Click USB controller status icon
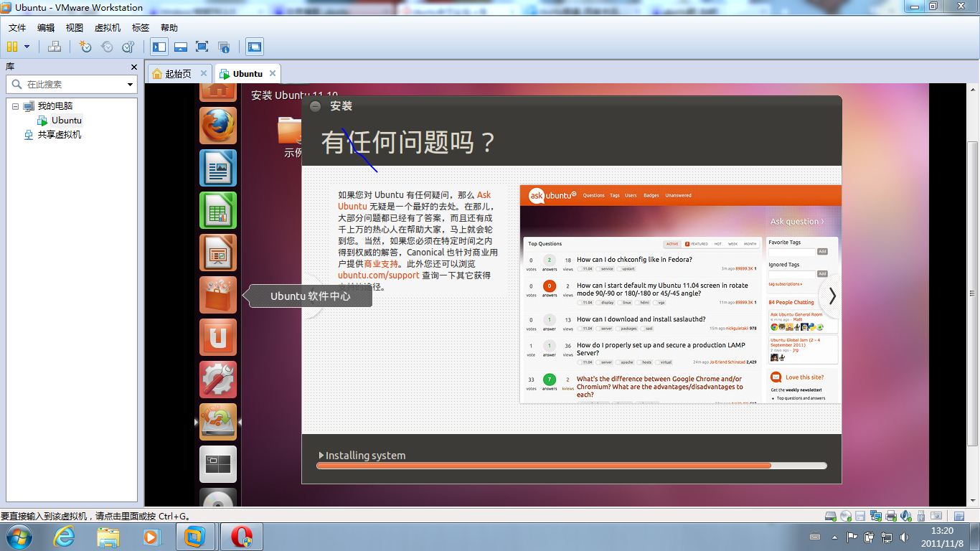Viewport: 980px width, 551px height. (x=920, y=516)
